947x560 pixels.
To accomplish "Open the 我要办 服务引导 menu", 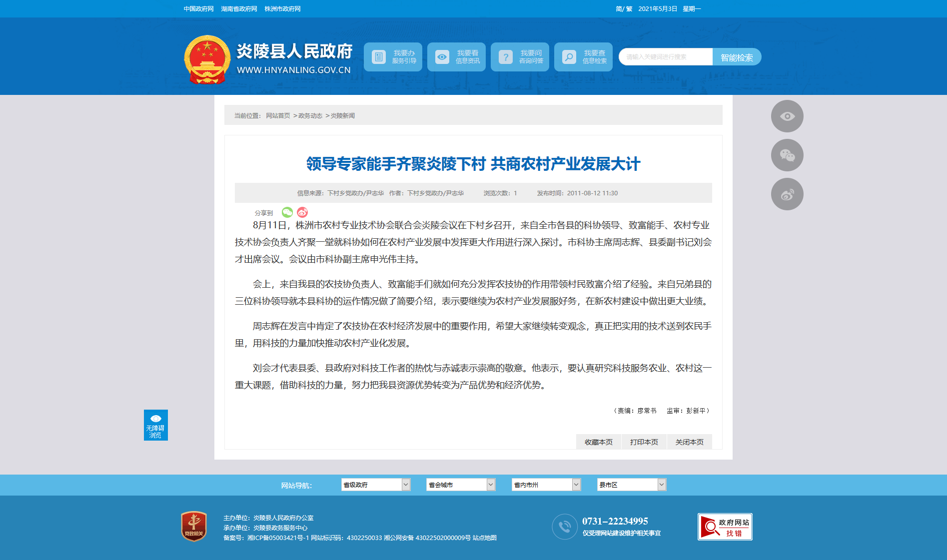I will click(393, 57).
